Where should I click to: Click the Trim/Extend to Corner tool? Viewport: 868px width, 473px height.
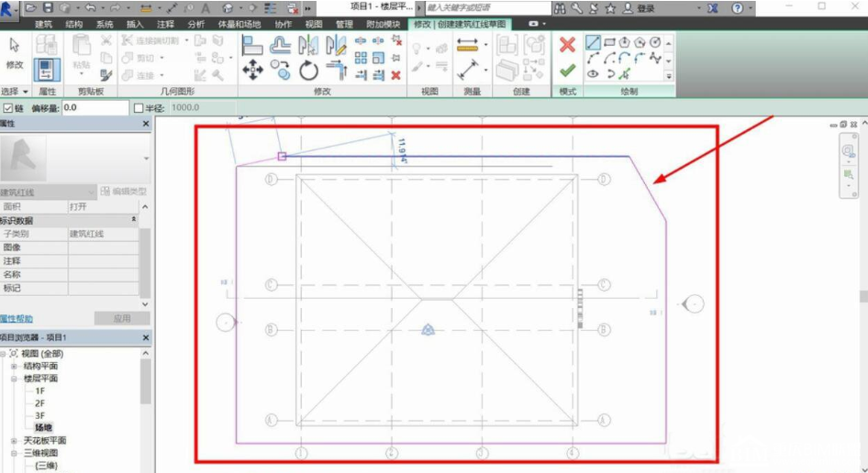coord(336,71)
